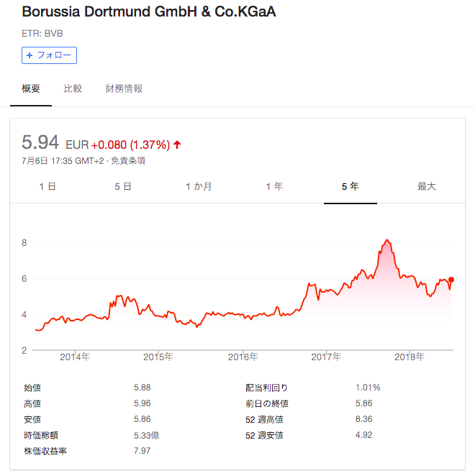
Task: Click the フォロー follow button
Action: click(x=49, y=55)
